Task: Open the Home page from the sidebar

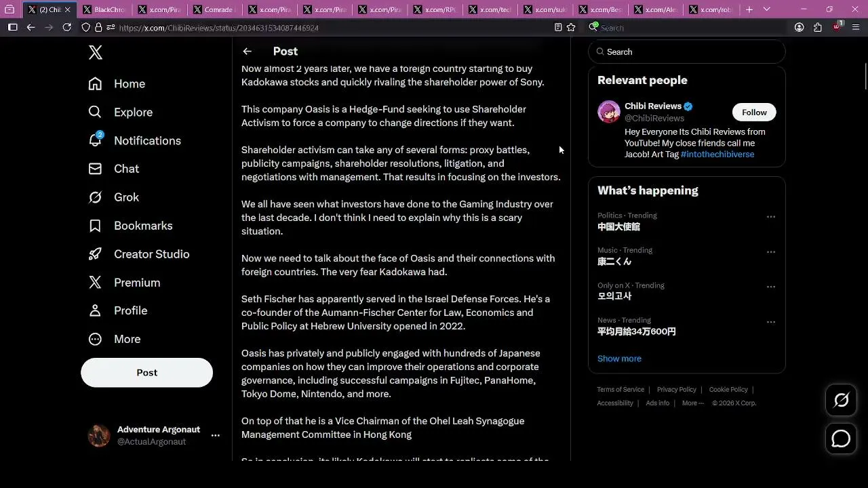Action: point(117,83)
